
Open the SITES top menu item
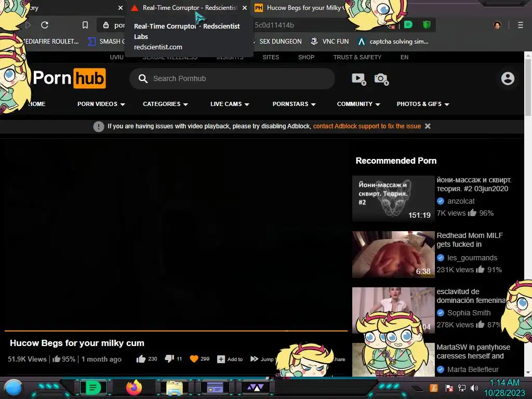coord(271,57)
